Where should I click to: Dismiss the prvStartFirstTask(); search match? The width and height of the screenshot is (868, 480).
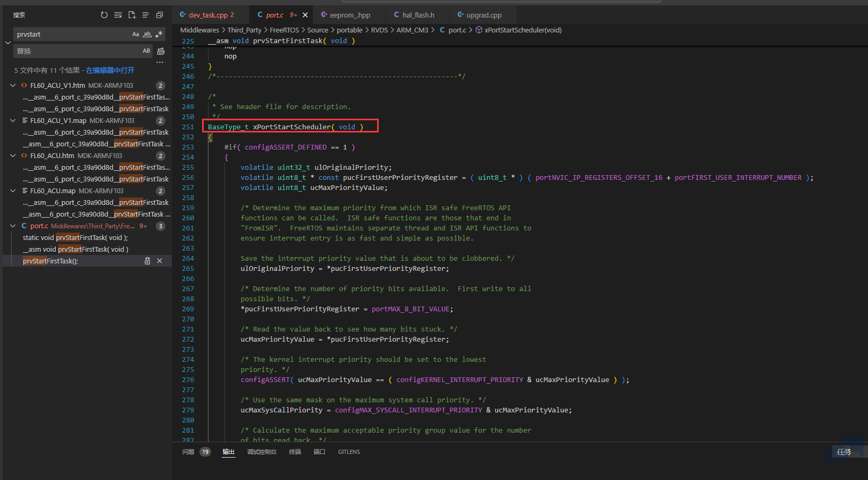(160, 261)
